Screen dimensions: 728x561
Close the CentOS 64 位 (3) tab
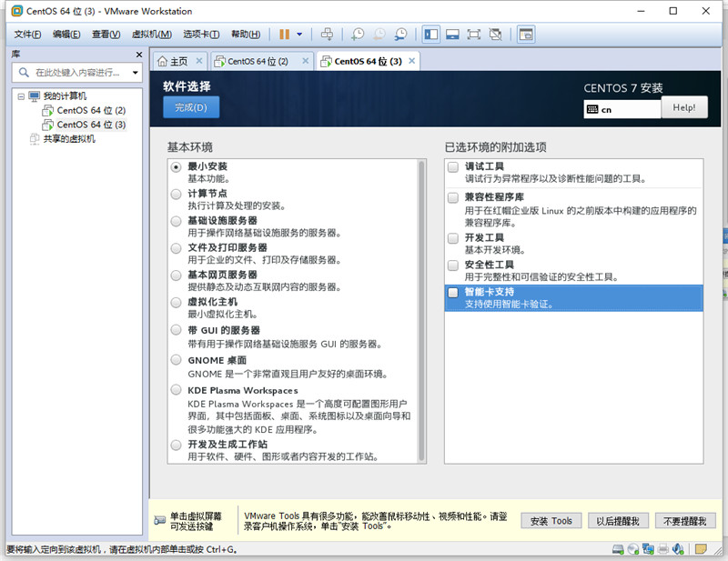point(411,61)
